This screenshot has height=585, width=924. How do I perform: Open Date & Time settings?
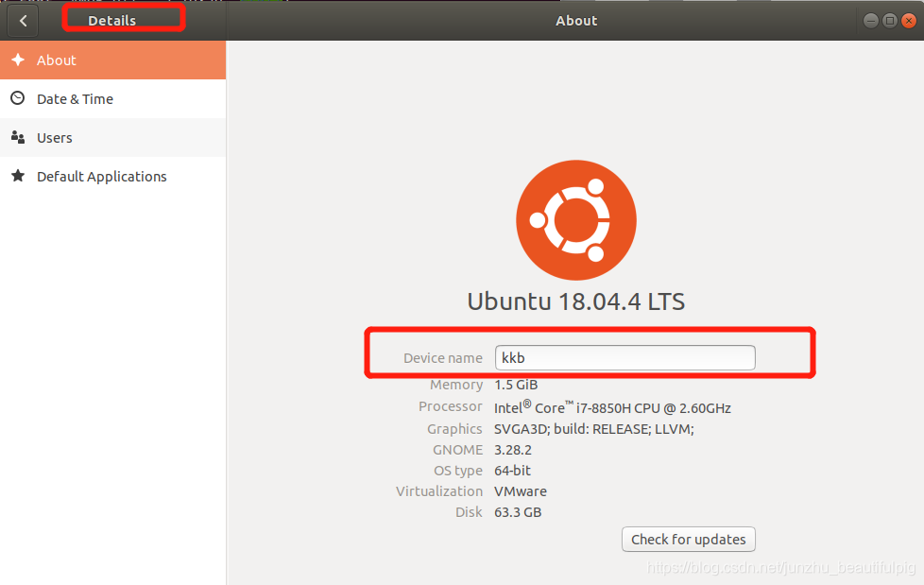click(112, 99)
